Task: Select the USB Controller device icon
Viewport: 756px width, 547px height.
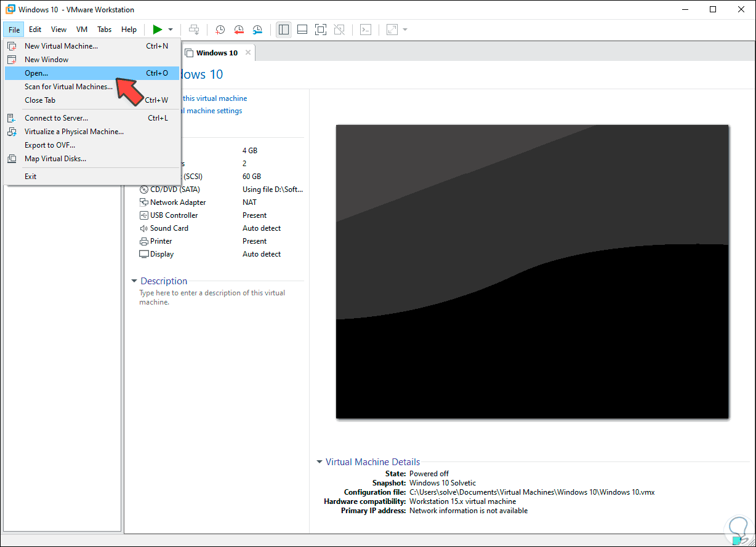Action: [x=144, y=215]
